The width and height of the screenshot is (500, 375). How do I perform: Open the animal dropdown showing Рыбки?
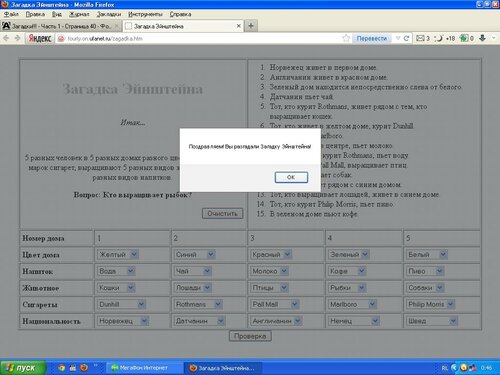pyautogui.click(x=347, y=288)
